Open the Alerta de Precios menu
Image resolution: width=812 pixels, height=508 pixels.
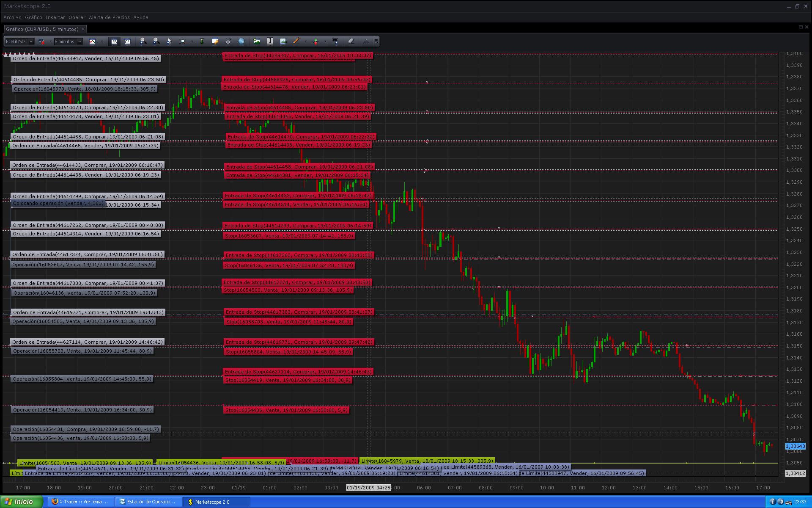click(109, 17)
